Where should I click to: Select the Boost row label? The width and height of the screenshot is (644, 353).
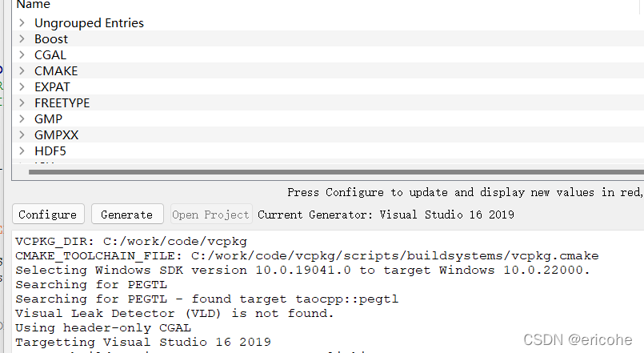click(x=51, y=39)
